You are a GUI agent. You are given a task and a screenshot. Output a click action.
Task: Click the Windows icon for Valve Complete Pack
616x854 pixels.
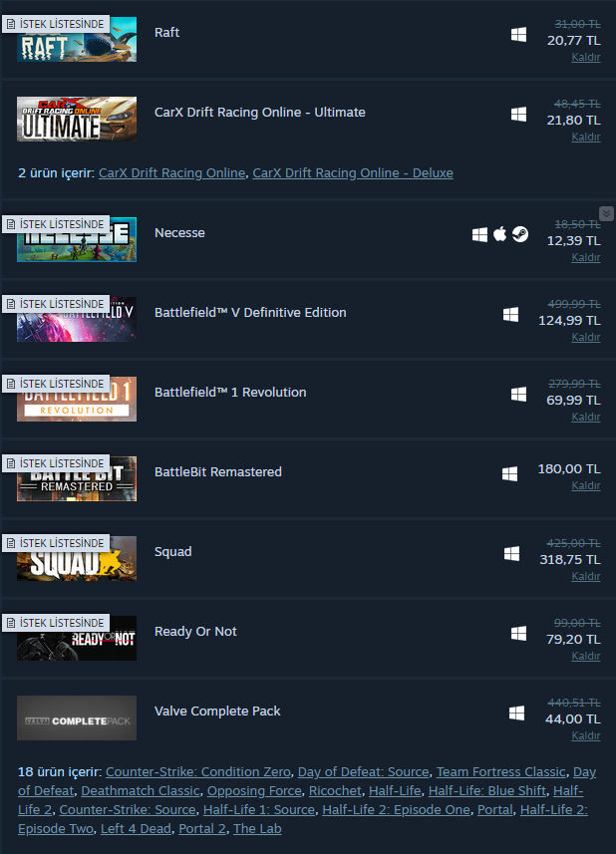pos(516,712)
